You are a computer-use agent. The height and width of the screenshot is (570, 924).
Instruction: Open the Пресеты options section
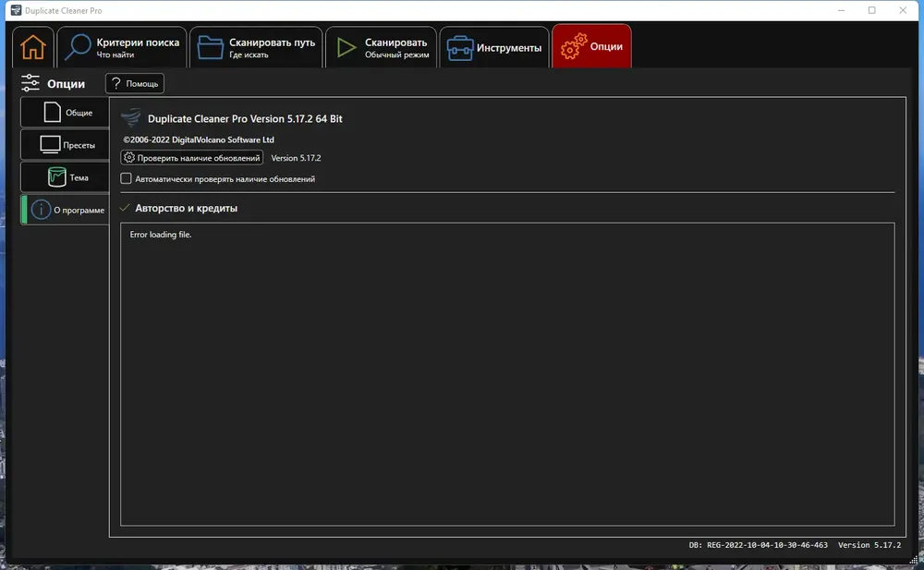click(x=66, y=144)
